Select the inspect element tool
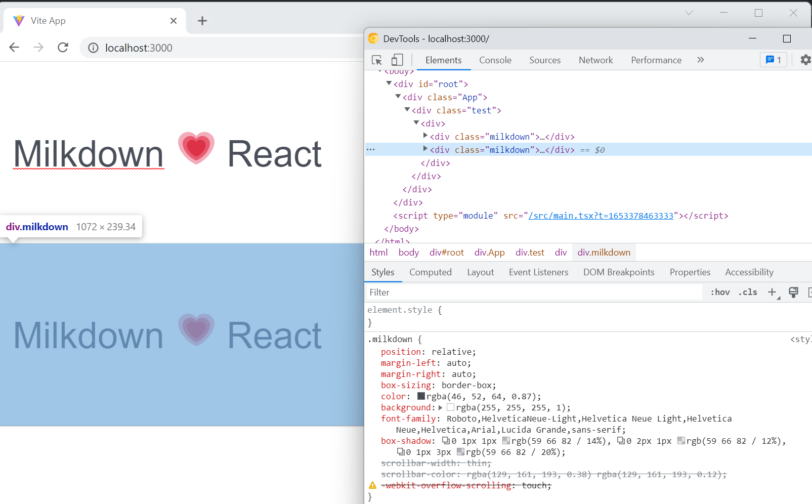 coord(376,60)
